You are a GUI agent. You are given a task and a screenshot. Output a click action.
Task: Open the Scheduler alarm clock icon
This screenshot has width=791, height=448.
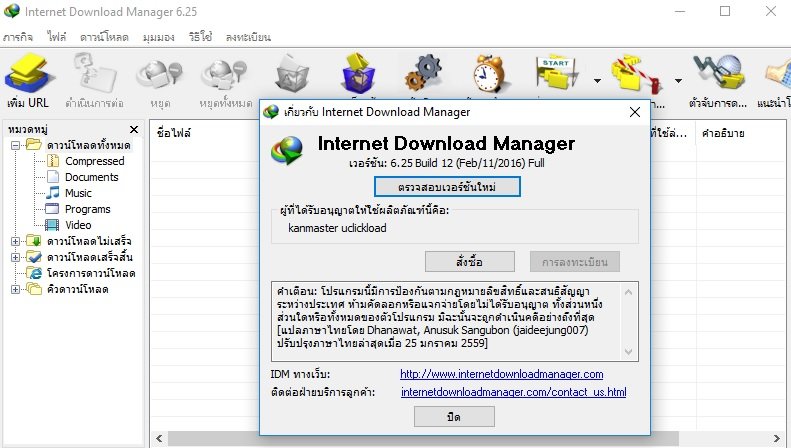[x=489, y=74]
